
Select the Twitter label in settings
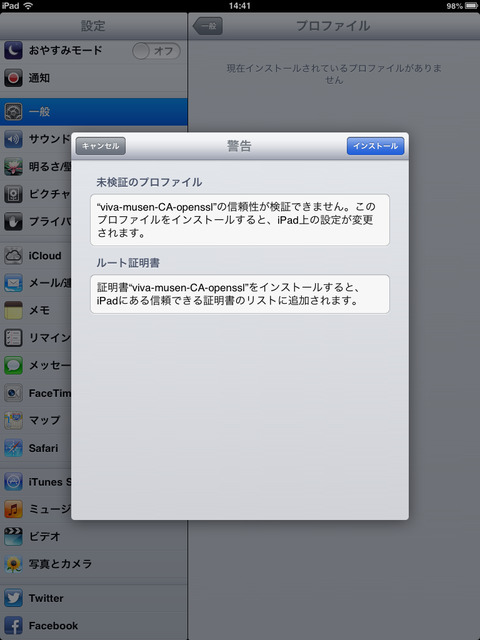pos(46,598)
